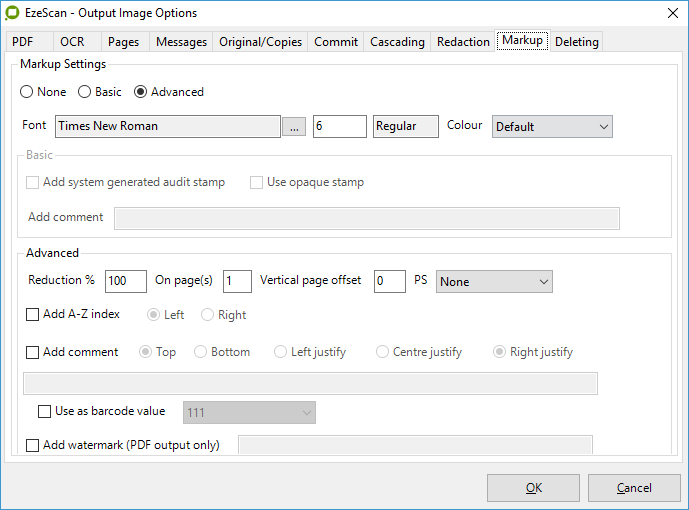Select the Advanced markup radio button
689x510 pixels.
[141, 92]
